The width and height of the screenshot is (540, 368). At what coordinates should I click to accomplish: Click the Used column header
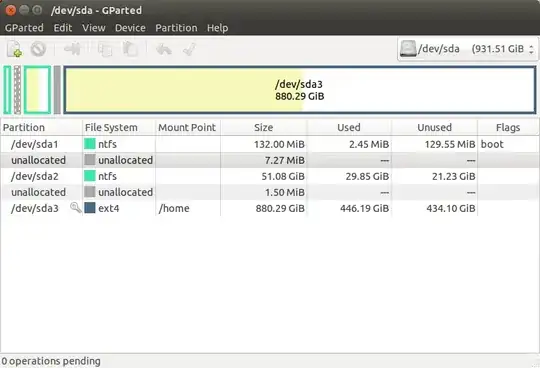click(x=349, y=127)
